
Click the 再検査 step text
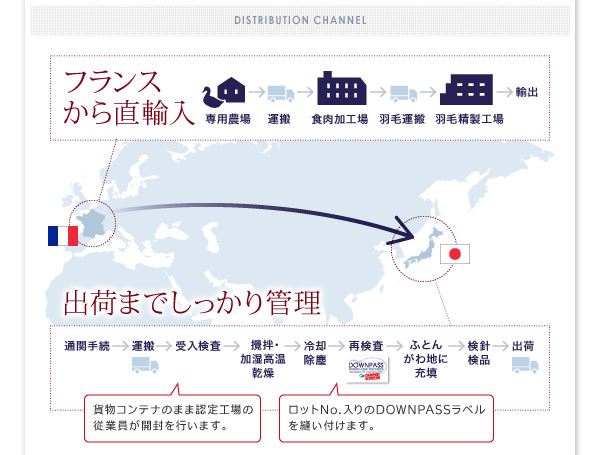point(366,346)
